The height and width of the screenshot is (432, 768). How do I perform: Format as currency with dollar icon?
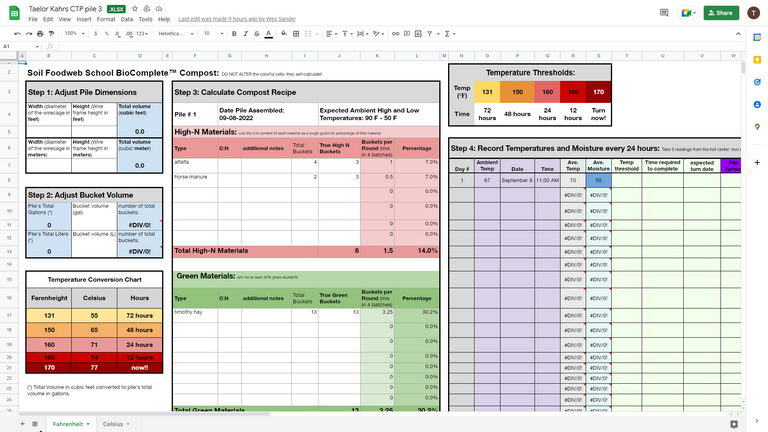[x=96, y=34]
